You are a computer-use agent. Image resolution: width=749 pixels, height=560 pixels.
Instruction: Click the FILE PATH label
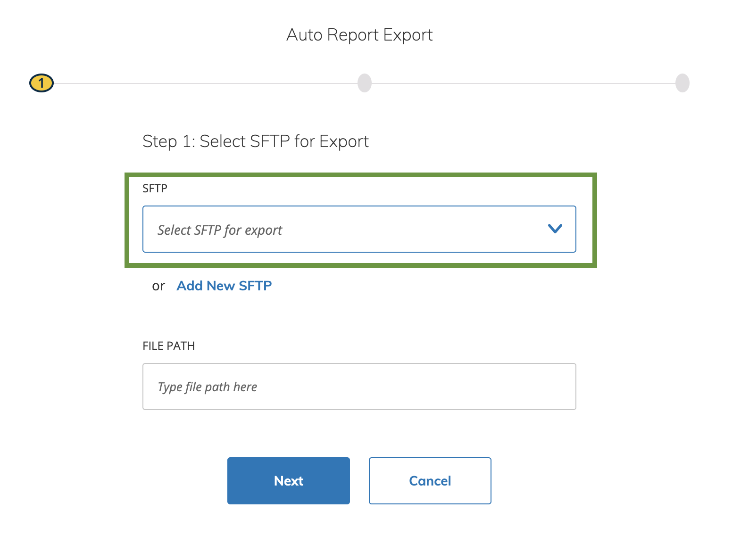(168, 346)
